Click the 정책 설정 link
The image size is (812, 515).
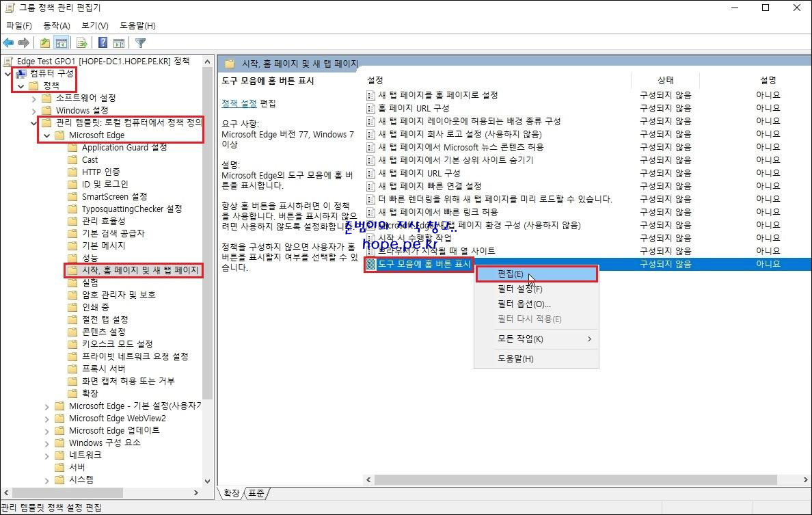point(239,103)
